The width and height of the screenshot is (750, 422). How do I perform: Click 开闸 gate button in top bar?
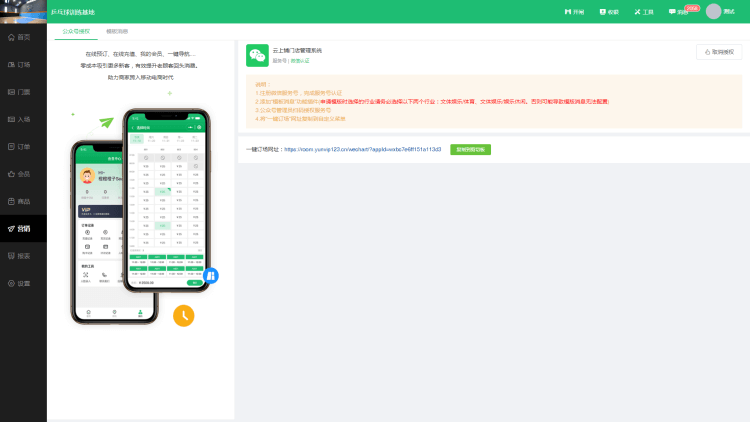pos(574,12)
